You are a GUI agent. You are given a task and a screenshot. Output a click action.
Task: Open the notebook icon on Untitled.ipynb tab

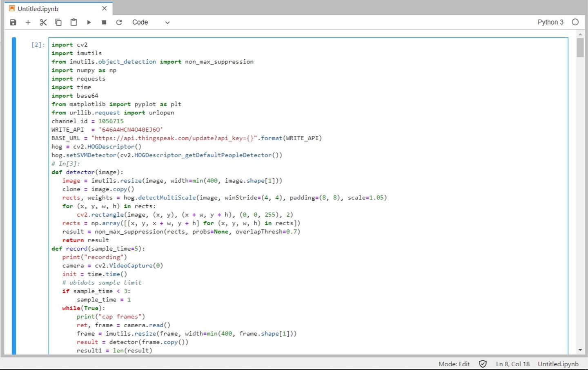tap(12, 9)
